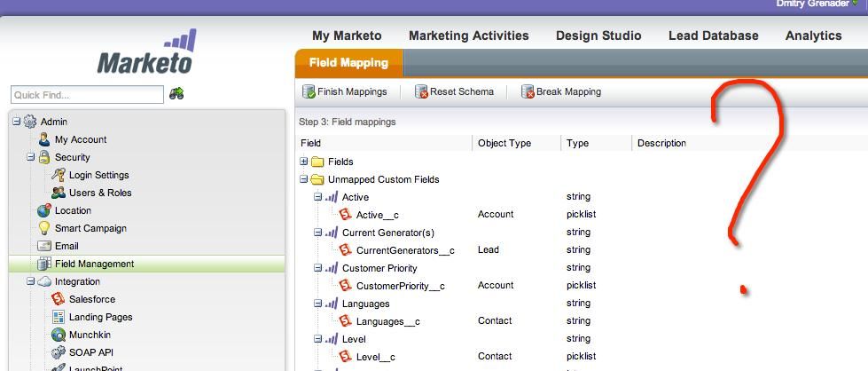Click the Salesforce icon in Integration tree
The height and width of the screenshot is (371, 868).
pyautogui.click(x=59, y=299)
